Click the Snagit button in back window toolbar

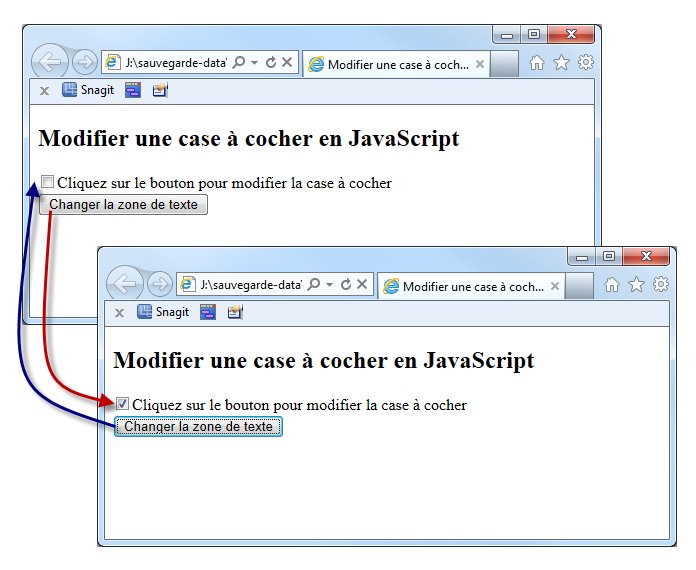[x=88, y=90]
